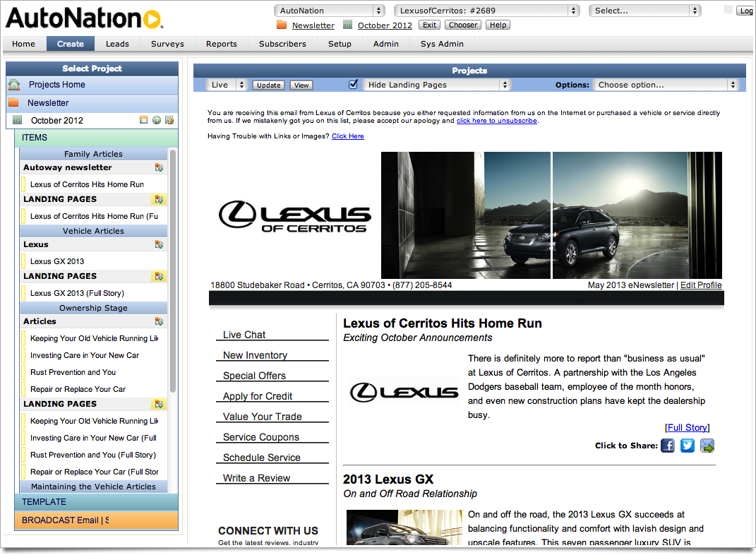Share article on Twitter
756x555 pixels.
(688, 446)
